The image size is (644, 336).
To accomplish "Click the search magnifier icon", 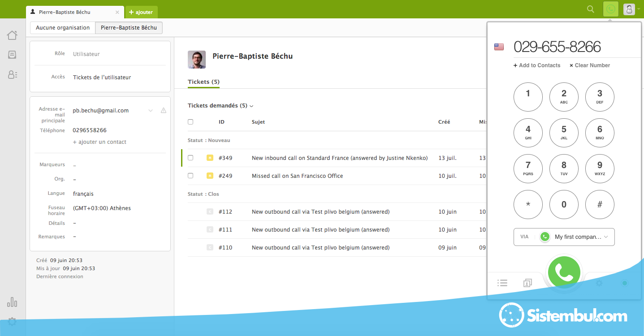I will tap(591, 9).
